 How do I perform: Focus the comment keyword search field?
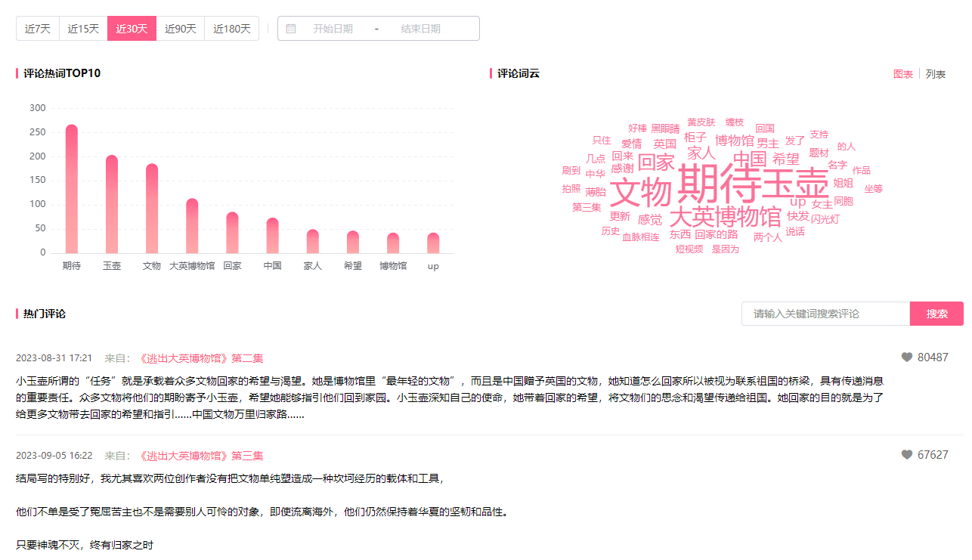click(x=825, y=314)
